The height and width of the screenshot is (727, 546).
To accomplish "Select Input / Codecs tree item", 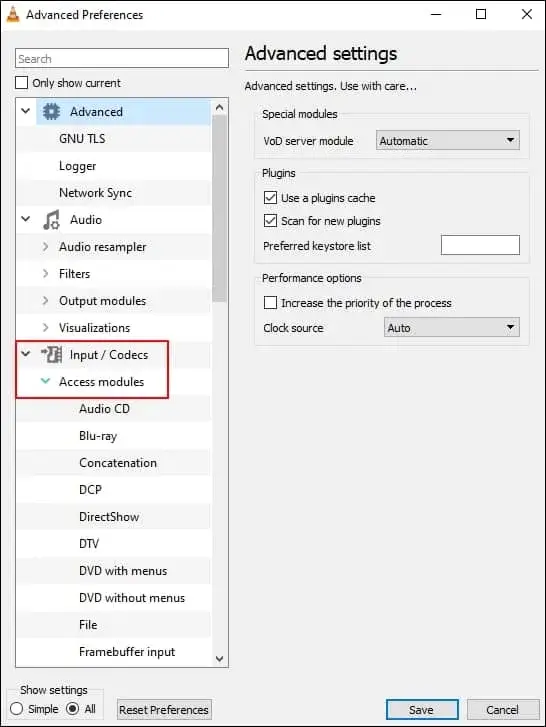I will coord(109,355).
